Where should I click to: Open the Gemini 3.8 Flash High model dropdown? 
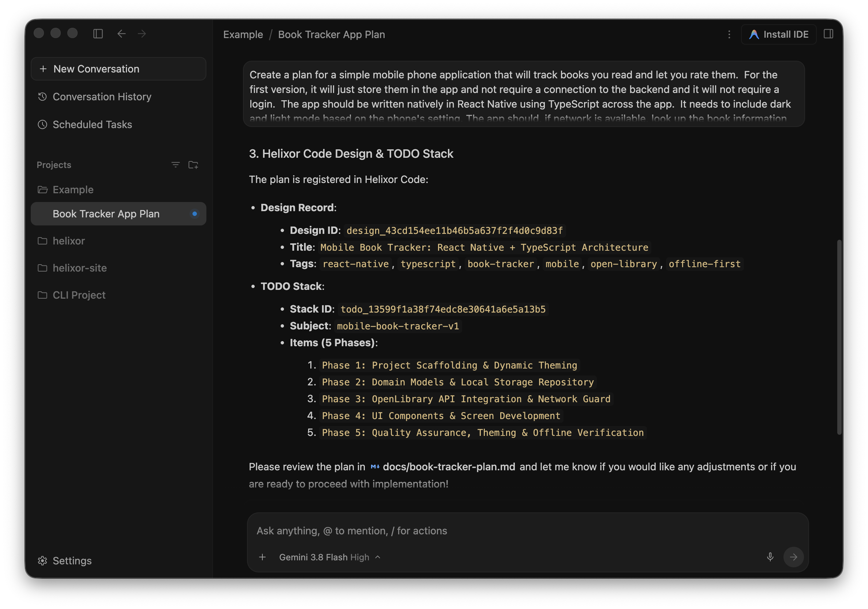[x=330, y=557]
